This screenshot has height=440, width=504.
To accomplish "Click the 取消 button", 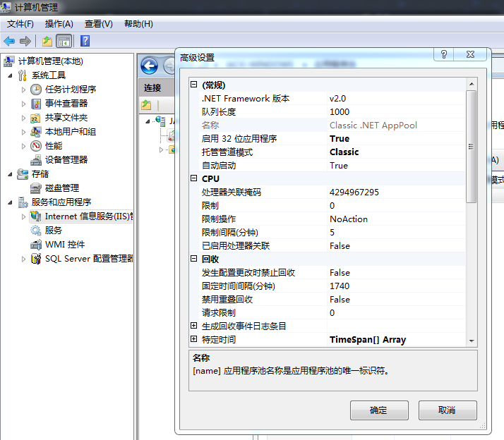I will pos(447,410).
